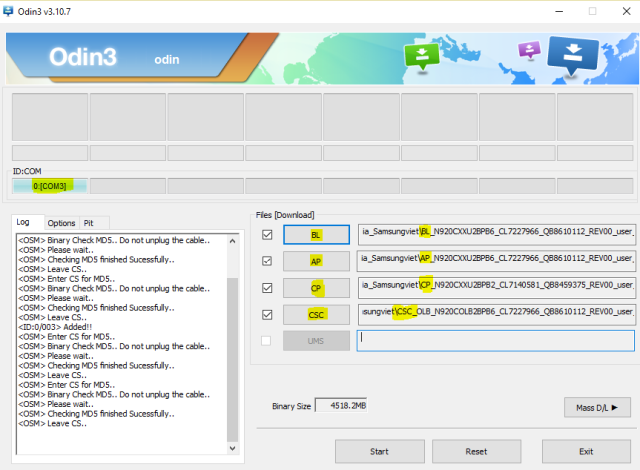The image size is (640, 470).
Task: Select the Log tab
Action: point(23,222)
